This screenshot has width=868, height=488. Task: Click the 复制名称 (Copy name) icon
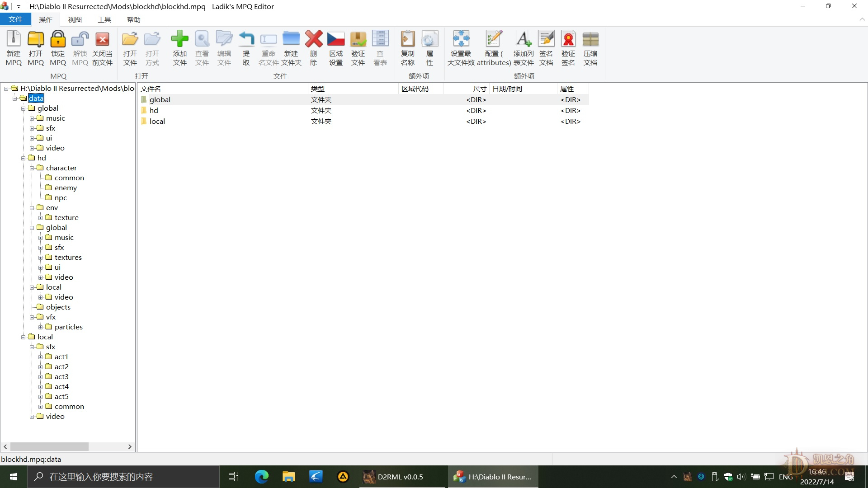pos(408,39)
